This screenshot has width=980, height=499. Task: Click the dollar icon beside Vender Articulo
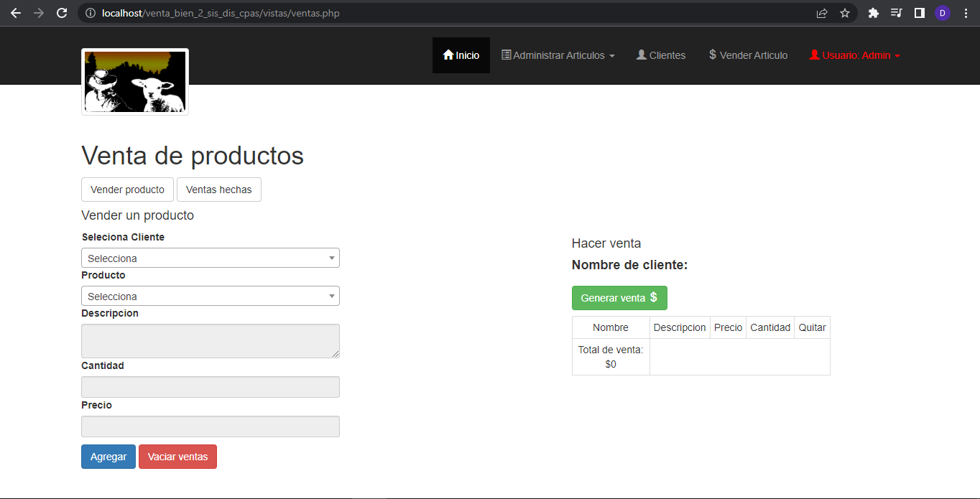712,55
